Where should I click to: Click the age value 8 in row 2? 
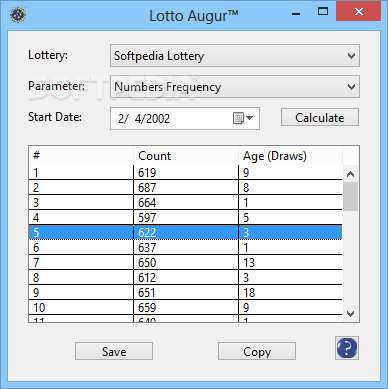246,188
